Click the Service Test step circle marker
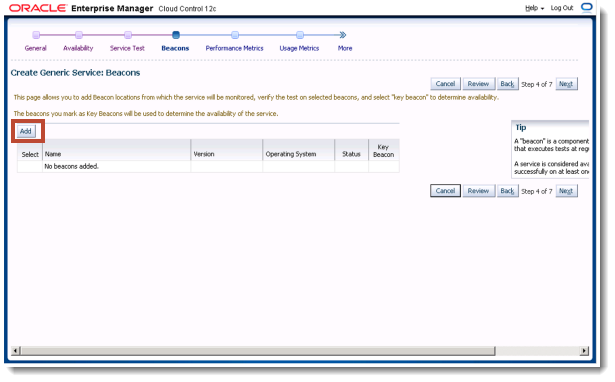Screen dimensions: 615x382 [128, 35]
